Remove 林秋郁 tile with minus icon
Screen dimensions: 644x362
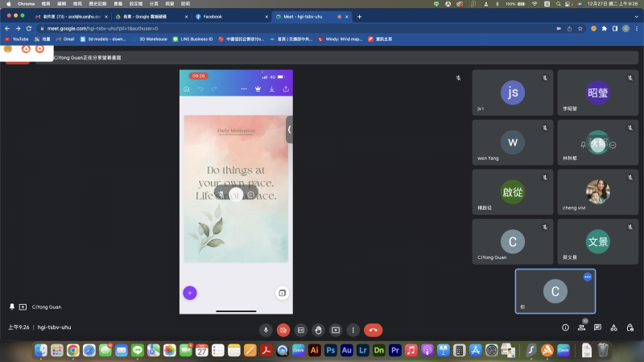tap(613, 145)
